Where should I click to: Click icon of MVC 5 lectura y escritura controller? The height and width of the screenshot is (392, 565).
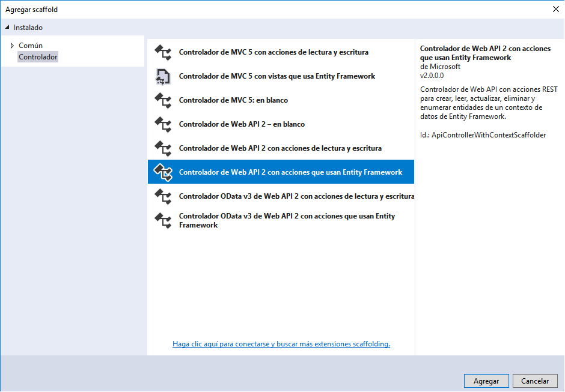(163, 53)
